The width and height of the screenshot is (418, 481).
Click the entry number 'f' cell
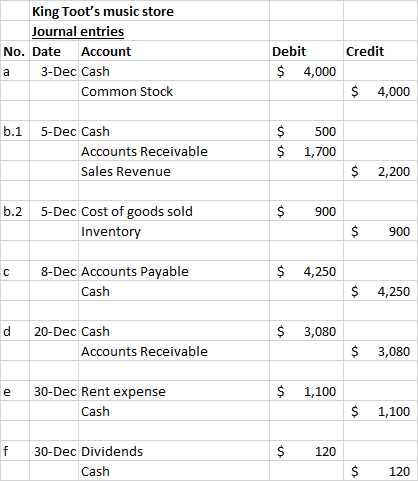[15, 451]
